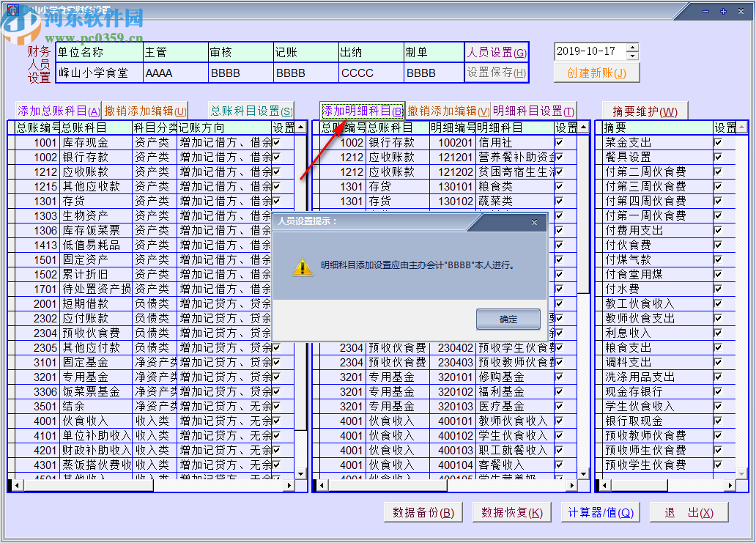This screenshot has height=543, width=756.
Task: Click right arrow of detail list horizontal scrollbar
Action: tap(572, 485)
